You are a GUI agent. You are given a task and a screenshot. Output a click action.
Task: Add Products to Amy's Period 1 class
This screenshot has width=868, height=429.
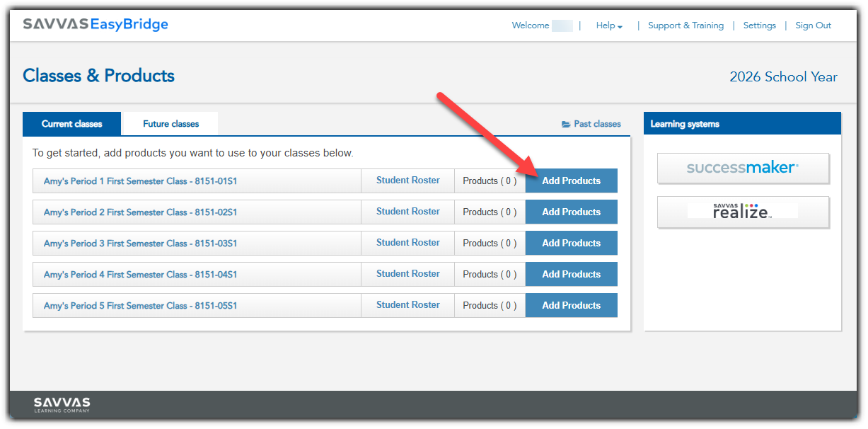571,180
